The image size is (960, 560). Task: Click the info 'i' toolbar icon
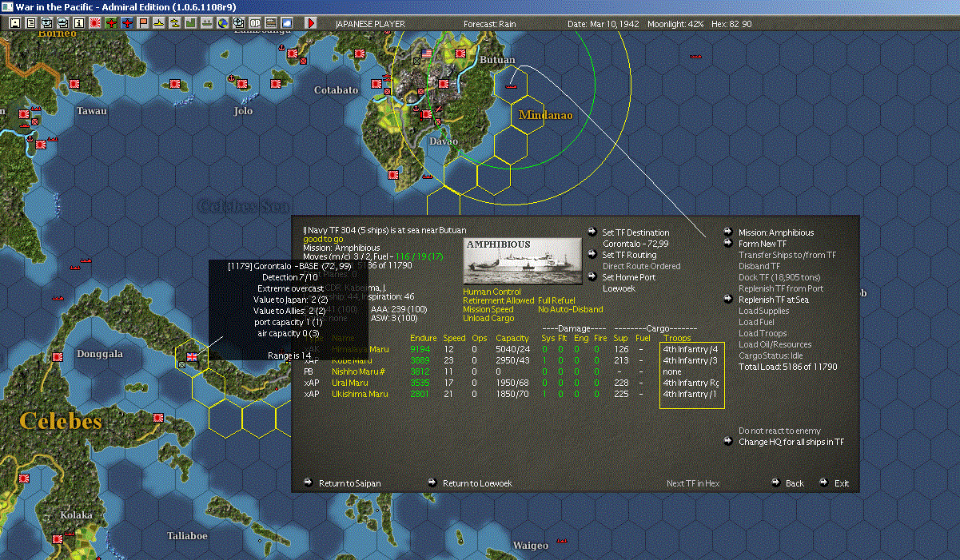pos(78,23)
